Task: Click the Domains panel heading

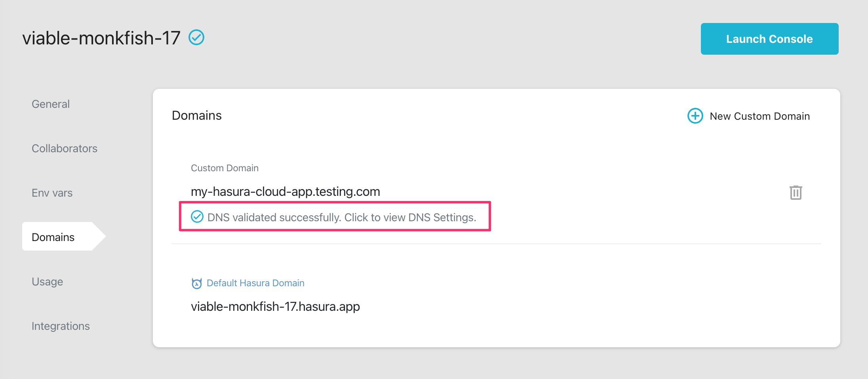Action: [196, 115]
